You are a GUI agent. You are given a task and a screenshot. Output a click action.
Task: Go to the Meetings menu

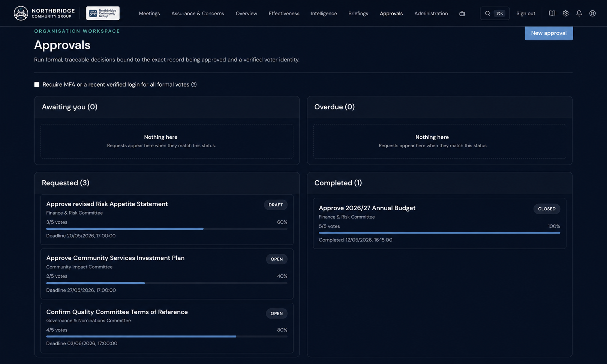pos(149,13)
